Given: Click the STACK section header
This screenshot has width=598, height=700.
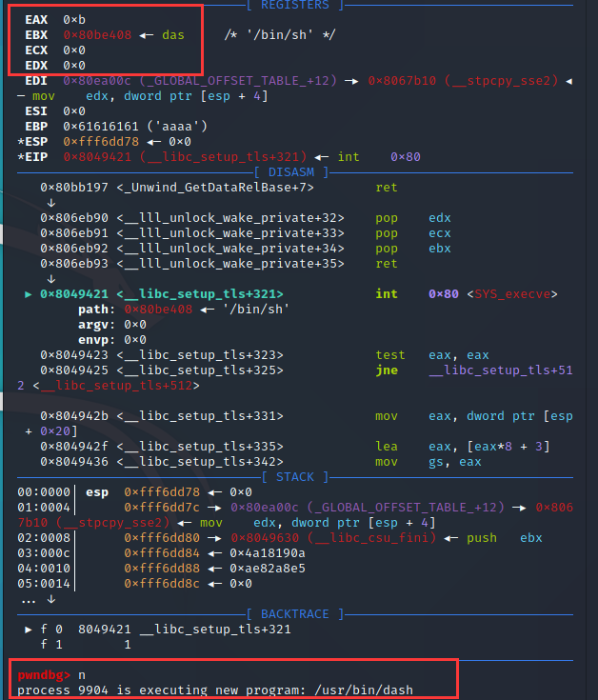Looking at the screenshot, I should [x=295, y=477].
